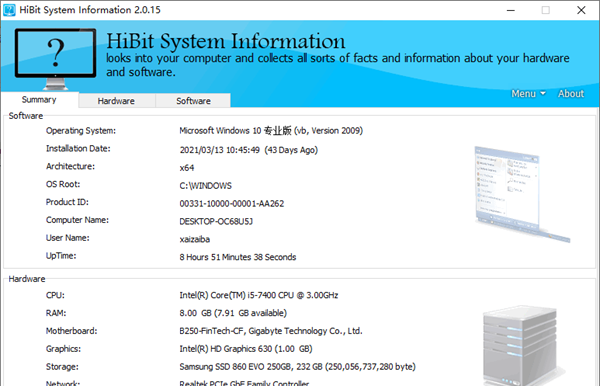The image size is (600, 386).
Task: Click the title bar text HiBit System Information 2.0.15
Action: coord(90,10)
